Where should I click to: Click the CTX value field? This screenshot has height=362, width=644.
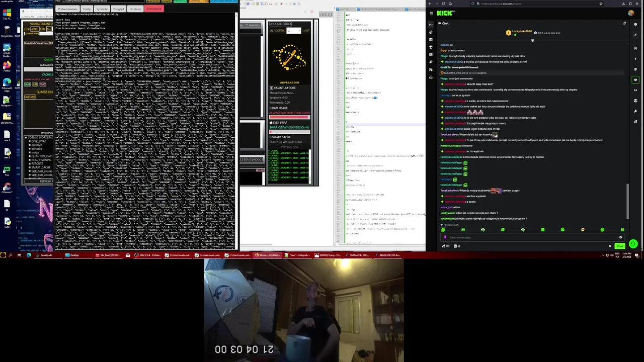[x=35, y=29]
